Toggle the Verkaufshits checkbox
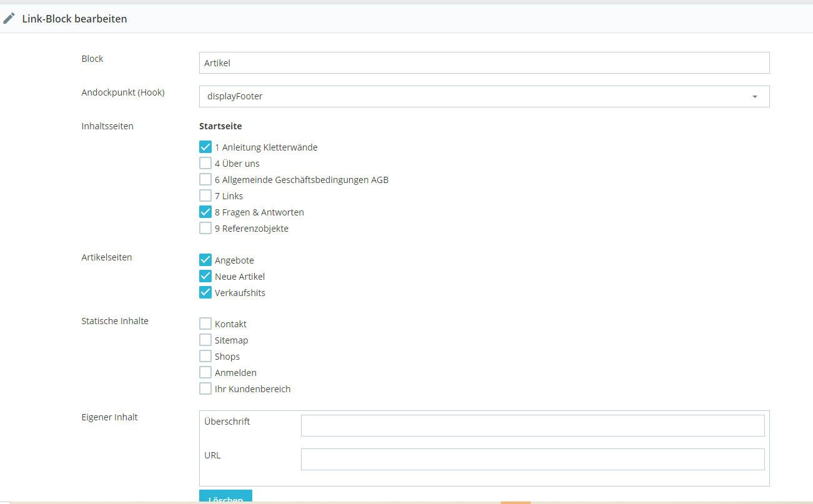The image size is (813, 504). click(x=205, y=293)
